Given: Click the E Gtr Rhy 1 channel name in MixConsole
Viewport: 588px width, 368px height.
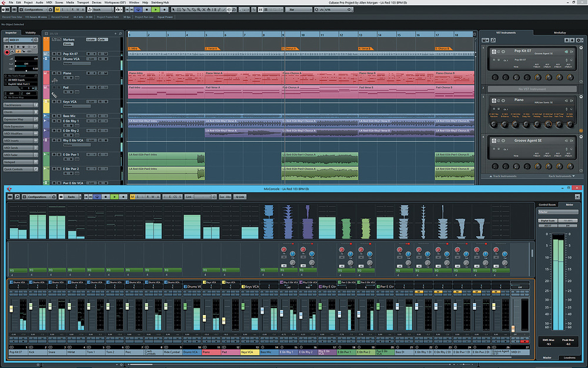Looking at the screenshot, I should [x=286, y=352].
